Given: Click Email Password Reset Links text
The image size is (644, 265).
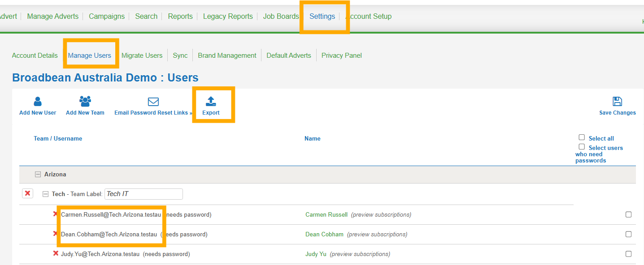Looking at the screenshot, I should 151,113.
